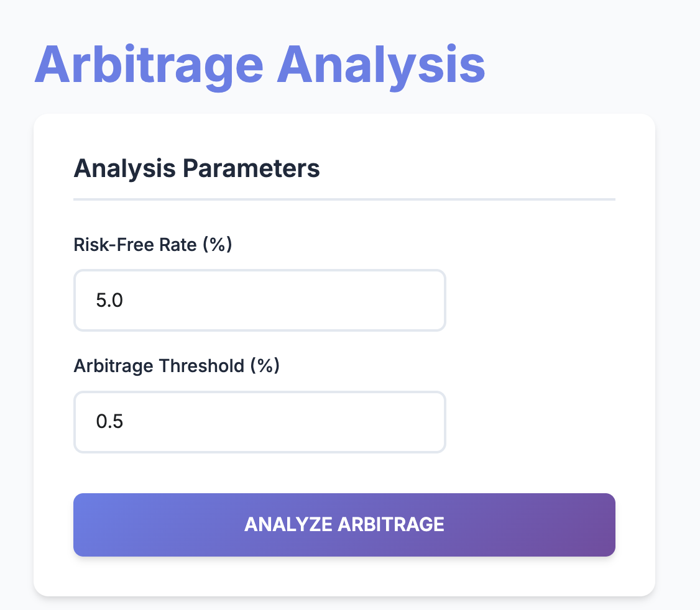Click the Arbitrage Threshold (%) label
The image size is (700, 610).
[x=177, y=366]
